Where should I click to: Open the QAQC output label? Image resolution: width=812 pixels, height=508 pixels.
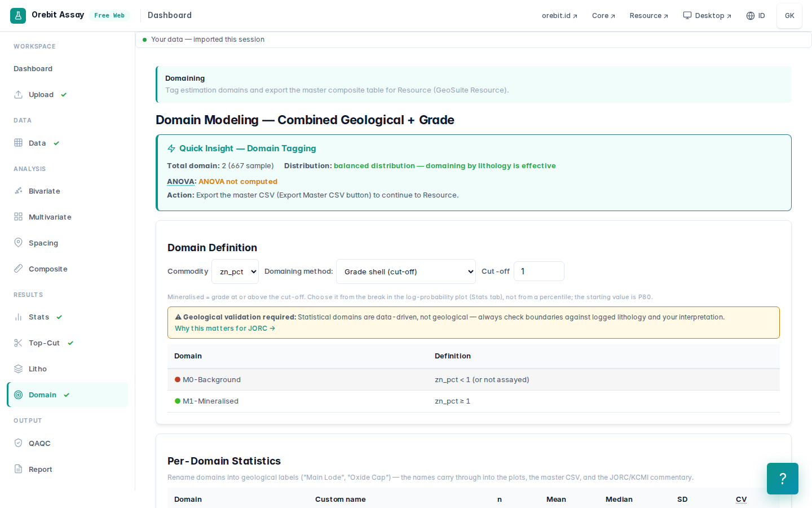[x=39, y=444]
